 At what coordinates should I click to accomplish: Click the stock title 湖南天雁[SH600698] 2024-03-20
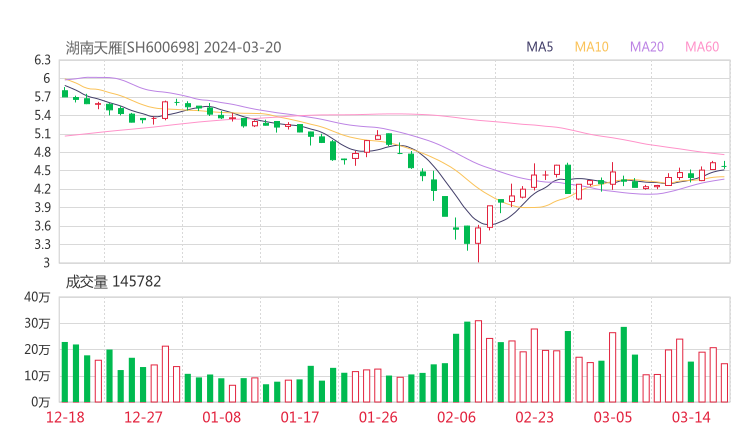pyautogui.click(x=173, y=48)
